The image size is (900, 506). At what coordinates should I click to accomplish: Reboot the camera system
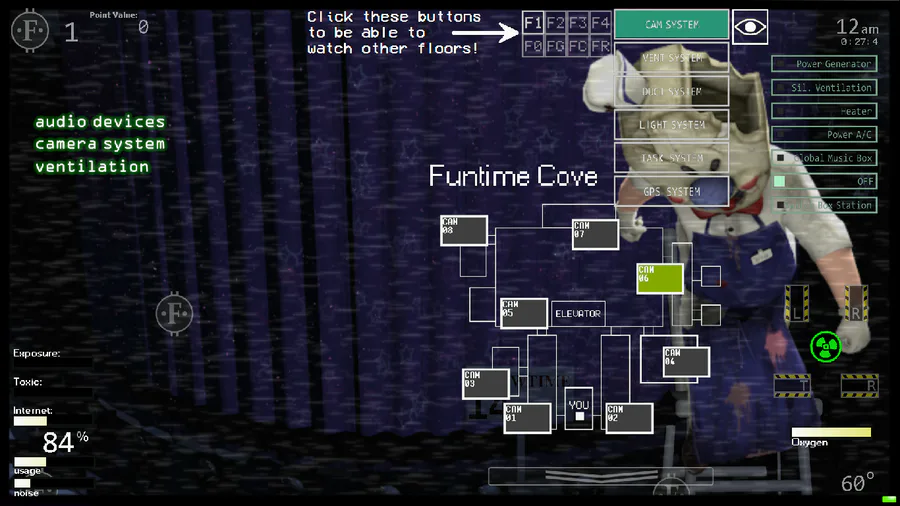pos(100,144)
